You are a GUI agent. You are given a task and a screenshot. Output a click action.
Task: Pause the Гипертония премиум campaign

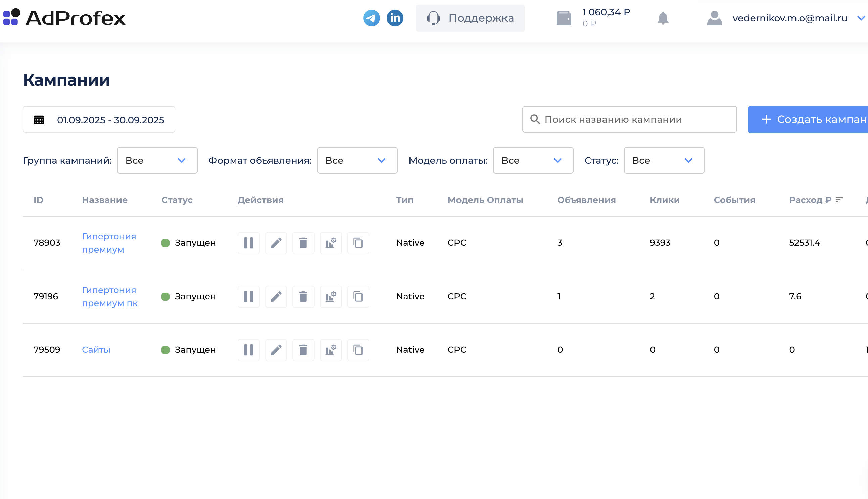pyautogui.click(x=249, y=243)
